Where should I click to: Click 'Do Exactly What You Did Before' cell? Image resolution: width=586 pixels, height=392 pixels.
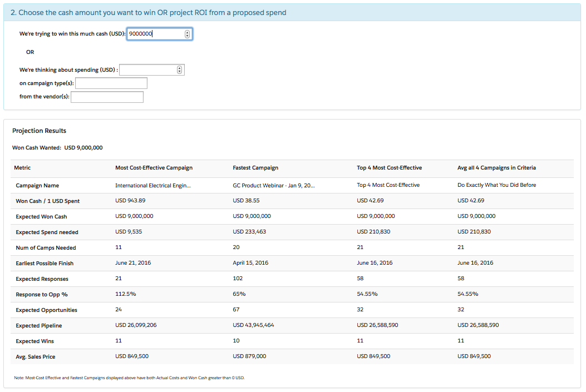(x=496, y=185)
